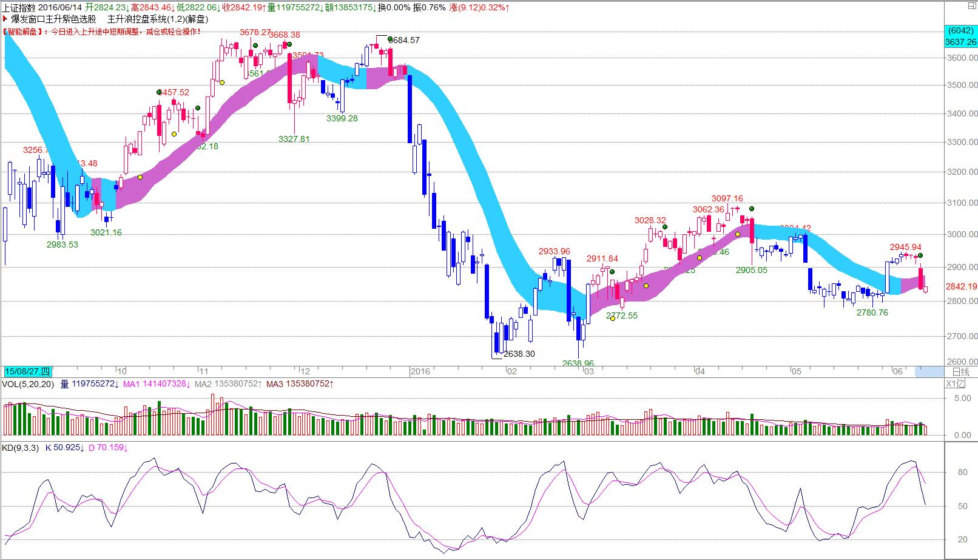Click the yellow signal dot below 2772.55 candles
Viewport: 978px width, 560px height.
(x=613, y=319)
